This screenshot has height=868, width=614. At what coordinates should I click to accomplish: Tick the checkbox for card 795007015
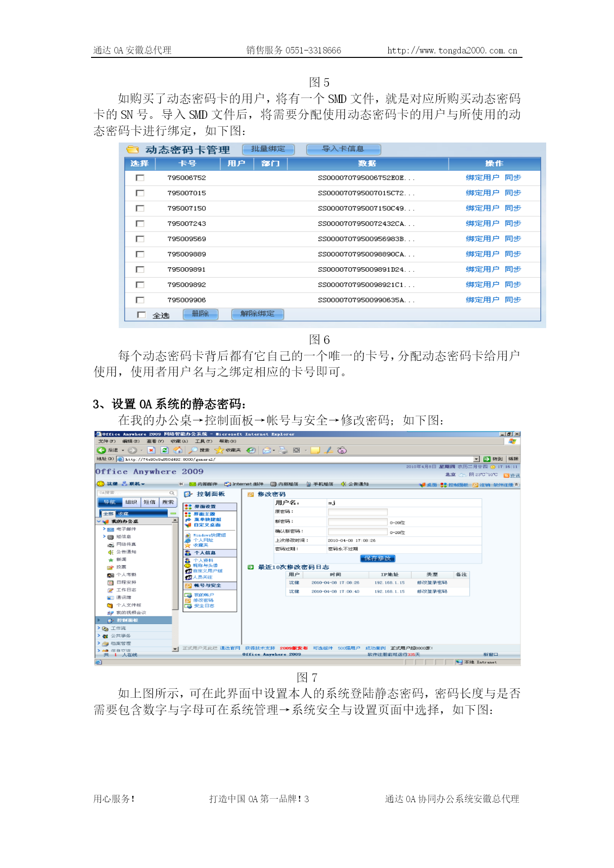(x=140, y=193)
